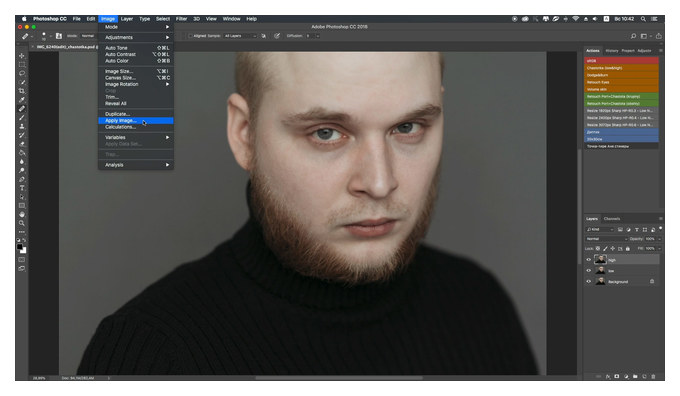Screen dimensions: 680x396
Task: Select the Dodge tool
Action: tap(22, 170)
